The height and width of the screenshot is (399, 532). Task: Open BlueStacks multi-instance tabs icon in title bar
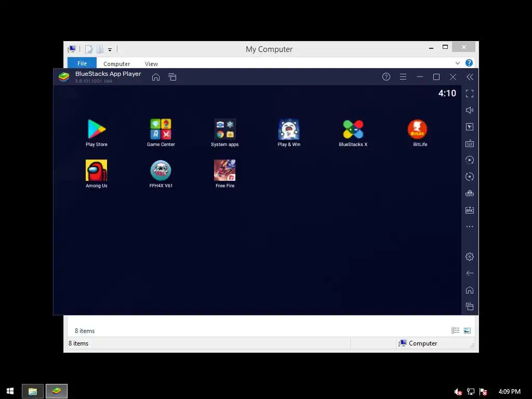(172, 77)
